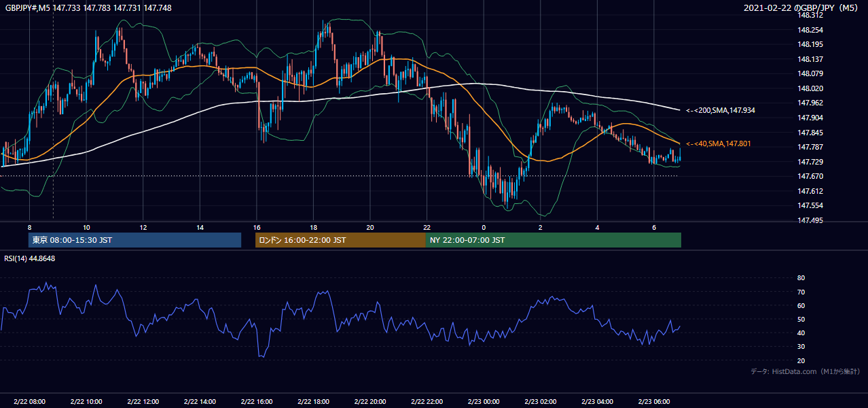Click price axis label 148.254
The width and height of the screenshot is (868, 408).
[810, 30]
